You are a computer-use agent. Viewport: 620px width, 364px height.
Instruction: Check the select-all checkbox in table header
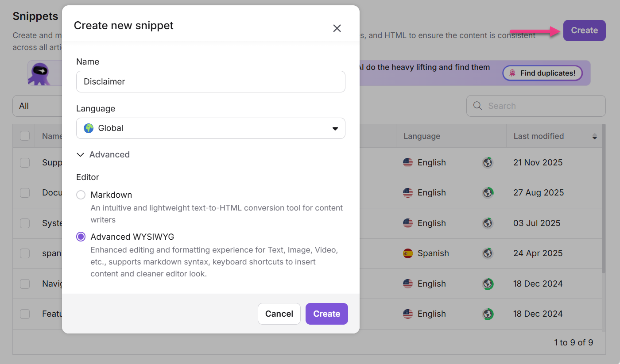coord(24,136)
